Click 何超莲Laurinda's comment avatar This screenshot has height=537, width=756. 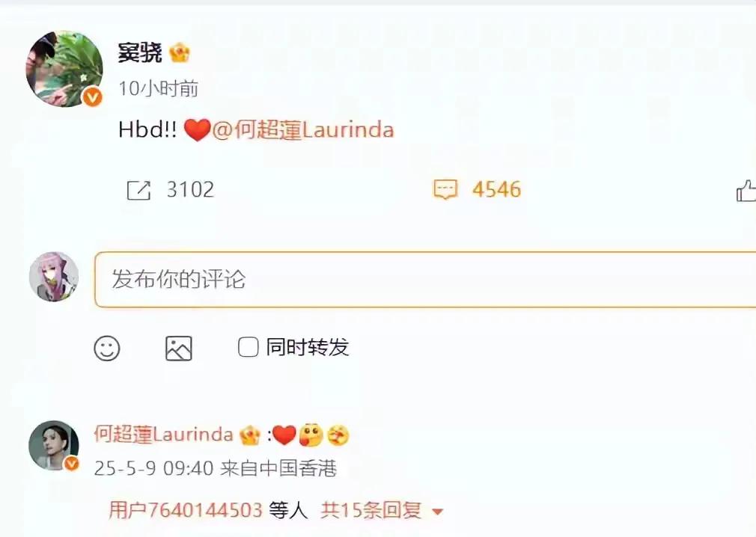pyautogui.click(x=53, y=445)
